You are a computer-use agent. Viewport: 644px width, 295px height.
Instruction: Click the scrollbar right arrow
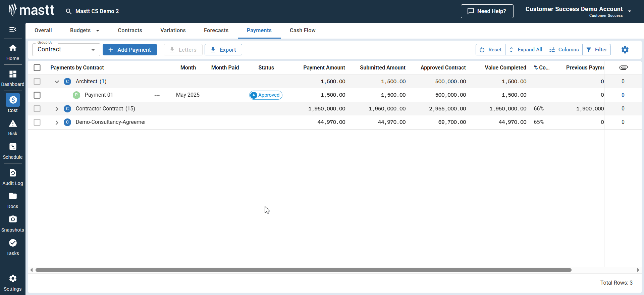(x=638, y=270)
